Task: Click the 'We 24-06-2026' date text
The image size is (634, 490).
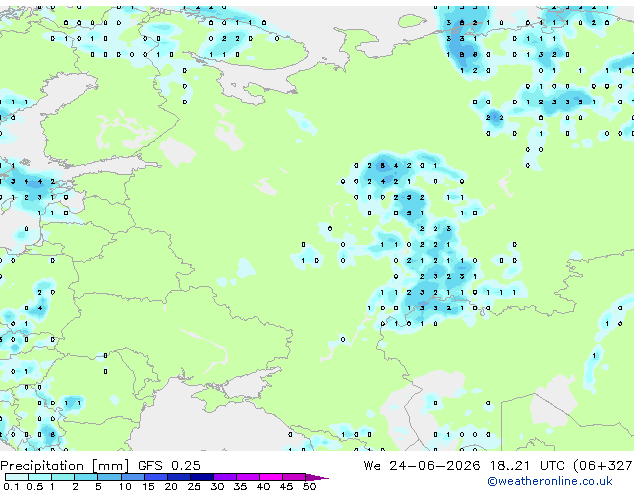Action: coord(422,466)
